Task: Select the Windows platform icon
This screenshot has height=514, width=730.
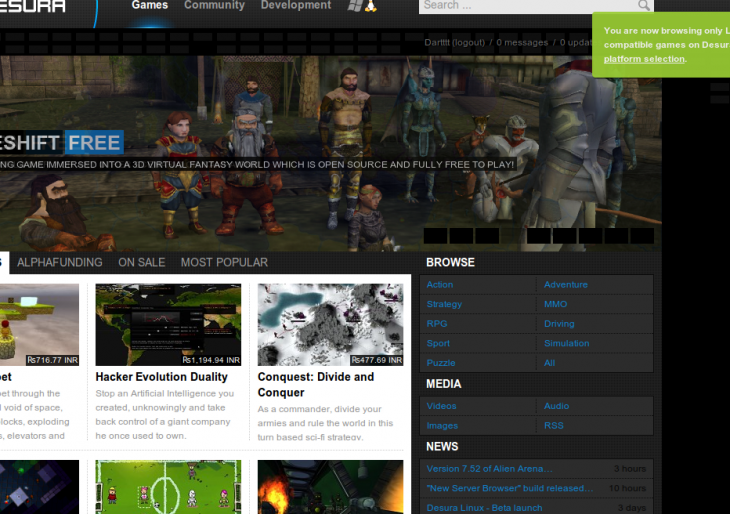Action: 355,6
